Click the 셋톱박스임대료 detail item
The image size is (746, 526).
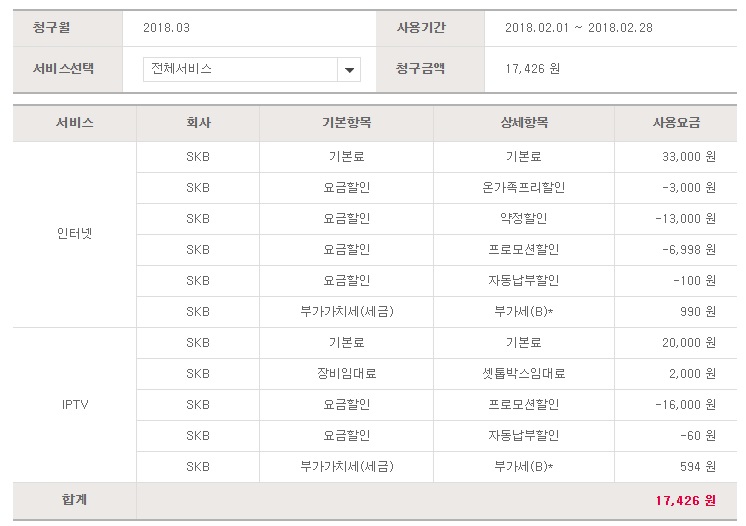(523, 373)
